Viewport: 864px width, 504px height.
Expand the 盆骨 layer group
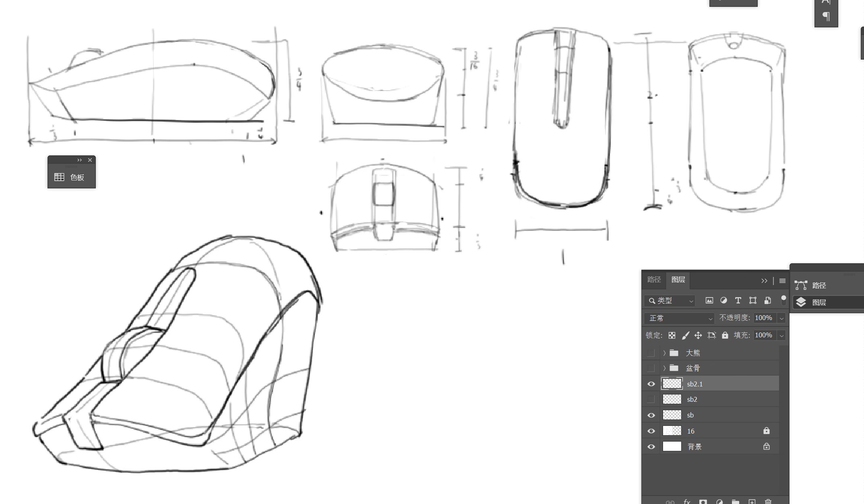664,368
